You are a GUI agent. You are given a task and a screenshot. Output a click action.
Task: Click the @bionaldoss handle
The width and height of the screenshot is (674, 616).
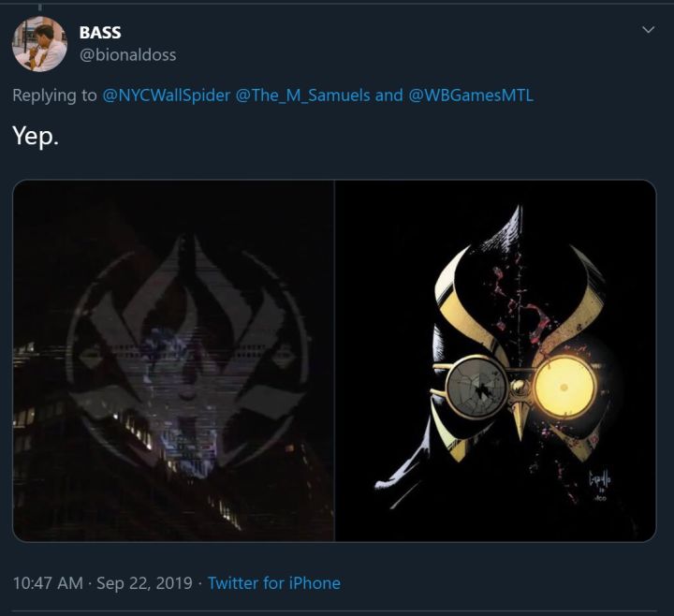127,54
